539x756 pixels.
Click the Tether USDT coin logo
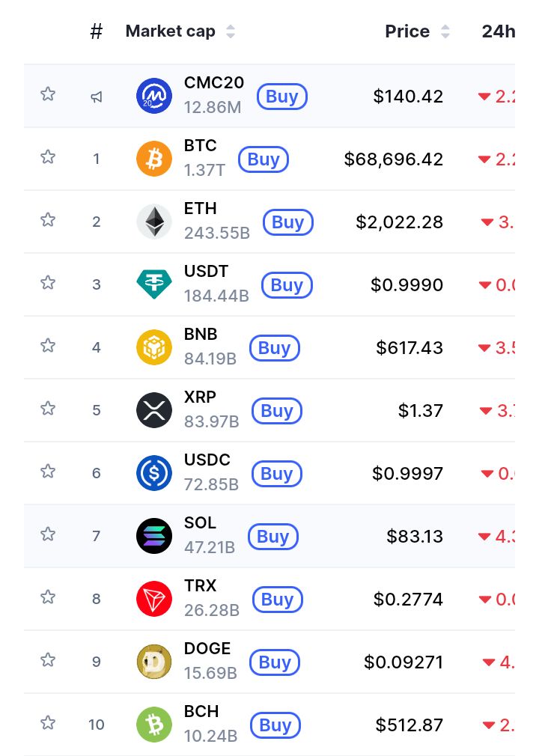tap(154, 285)
